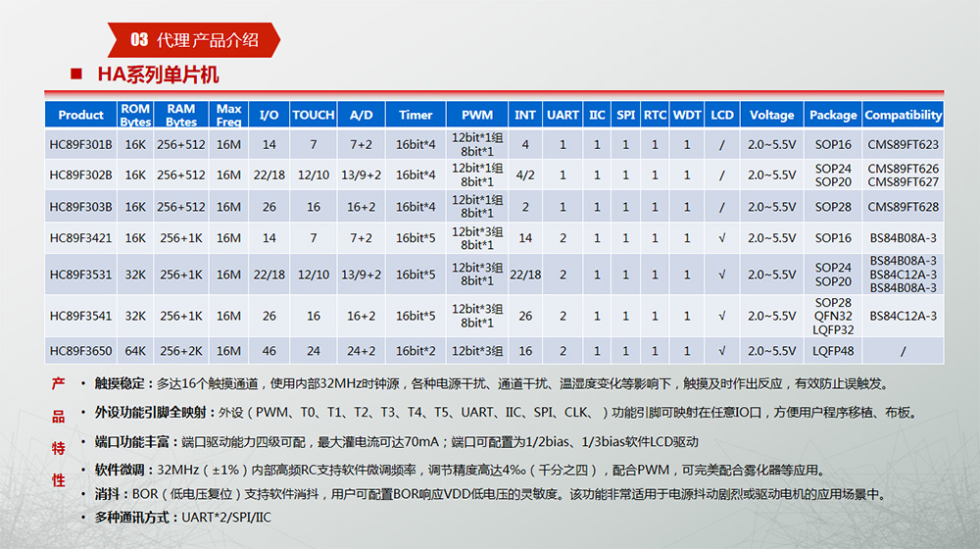Screen dimensions: 980x549
Task: Click the "CMS89FT623" compatibility cell
Action: point(904,144)
